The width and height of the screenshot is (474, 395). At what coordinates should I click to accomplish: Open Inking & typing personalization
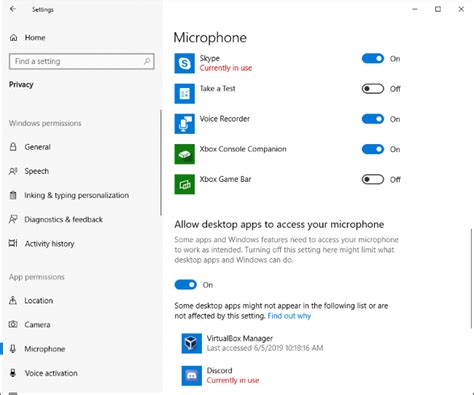[76, 195]
